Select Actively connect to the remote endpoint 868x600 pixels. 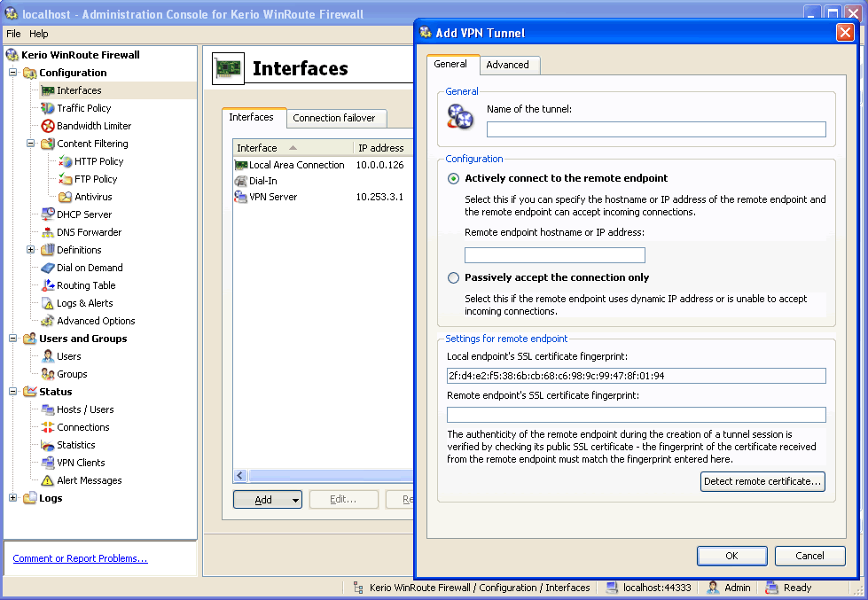tap(453, 178)
